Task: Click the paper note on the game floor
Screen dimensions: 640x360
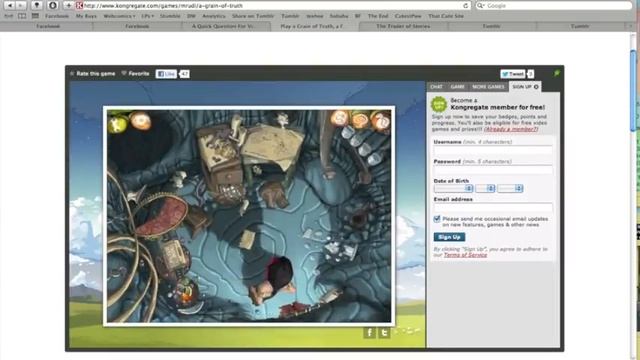Action: (x=247, y=239)
